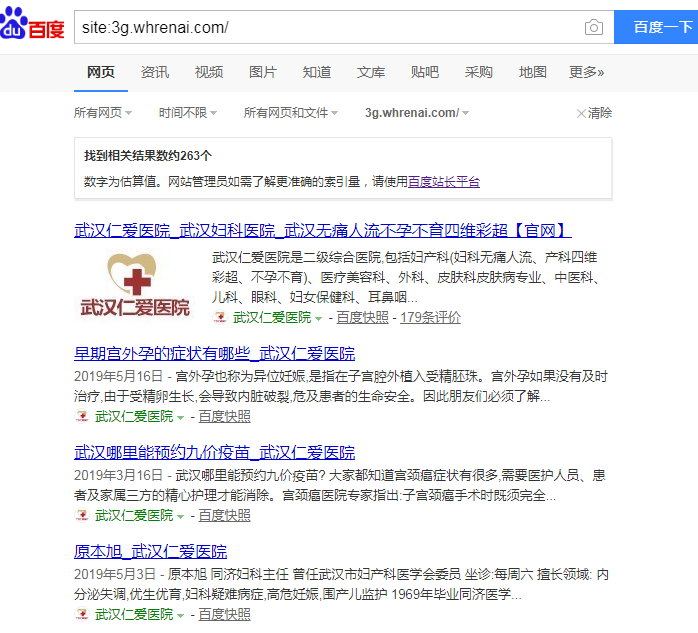698x633 pixels.
Task: Open result 武汉哪里能预约九价疫苗
Action: 215,452
